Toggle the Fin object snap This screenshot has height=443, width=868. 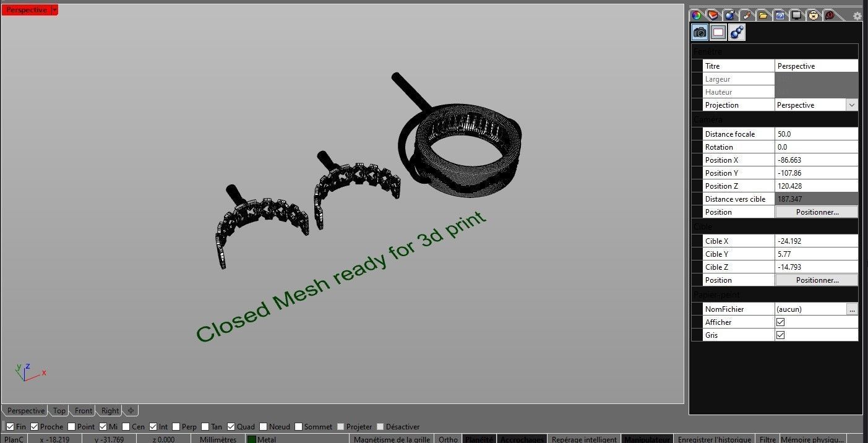(10, 427)
